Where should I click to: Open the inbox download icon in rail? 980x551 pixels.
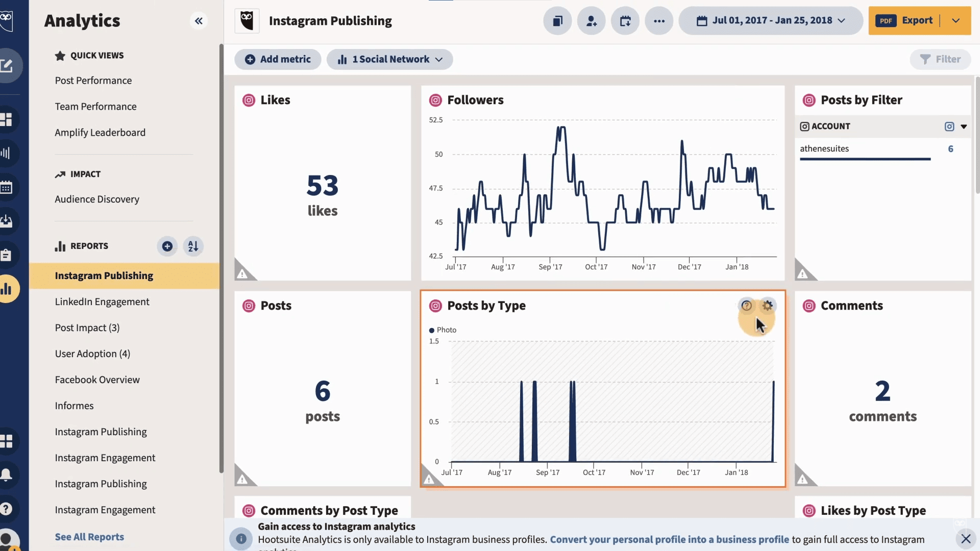[x=6, y=221]
